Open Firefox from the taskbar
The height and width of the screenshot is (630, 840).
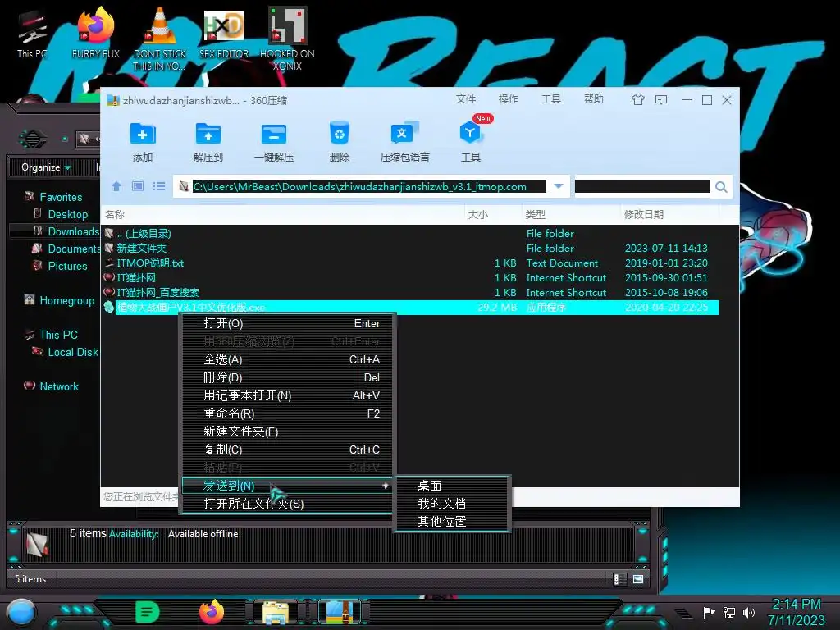(x=212, y=612)
